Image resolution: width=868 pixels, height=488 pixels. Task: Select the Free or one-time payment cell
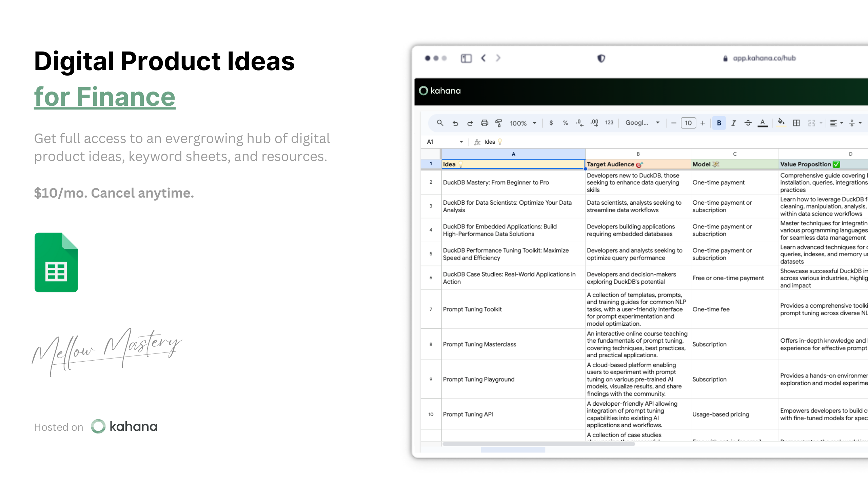[735, 278]
